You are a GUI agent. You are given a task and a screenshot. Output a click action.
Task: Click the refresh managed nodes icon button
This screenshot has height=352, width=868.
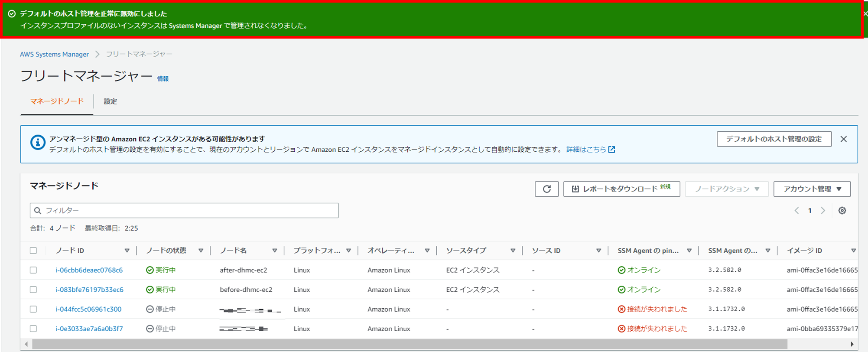[546, 189]
